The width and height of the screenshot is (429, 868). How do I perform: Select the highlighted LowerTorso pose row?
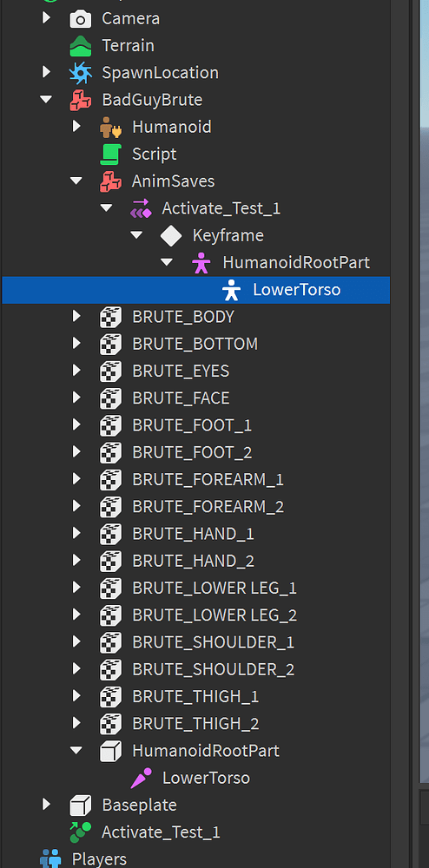point(196,290)
